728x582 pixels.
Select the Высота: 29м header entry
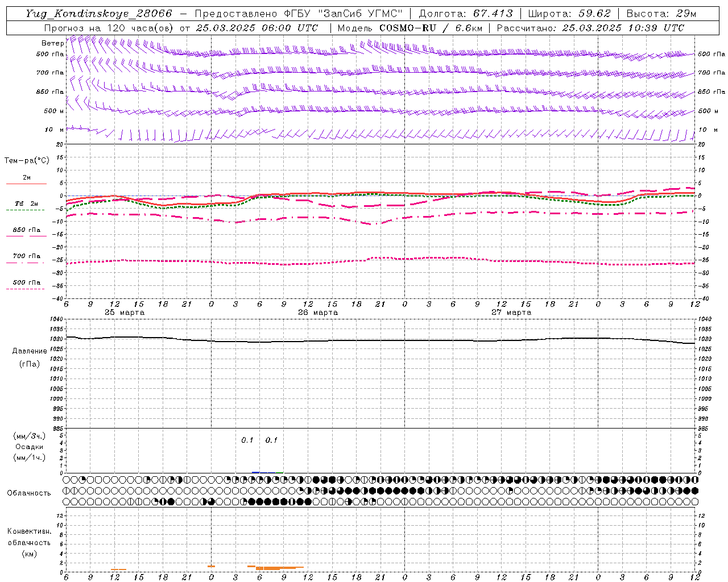(661, 14)
